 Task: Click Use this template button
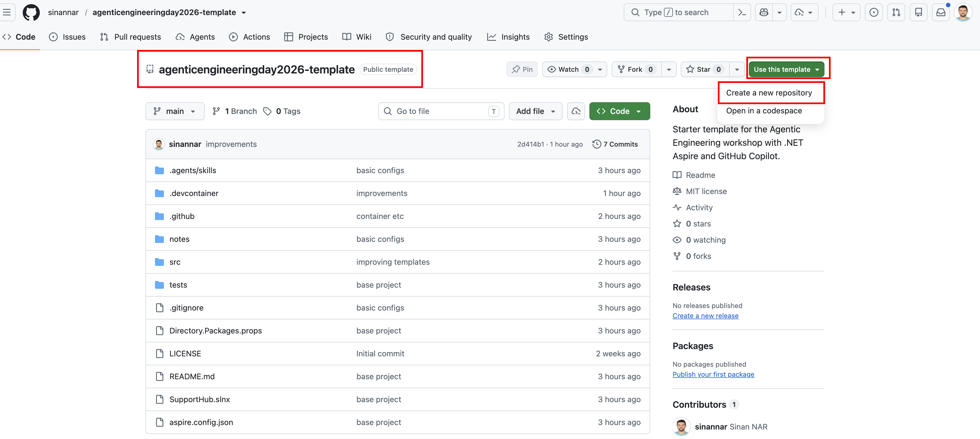pyautogui.click(x=786, y=69)
